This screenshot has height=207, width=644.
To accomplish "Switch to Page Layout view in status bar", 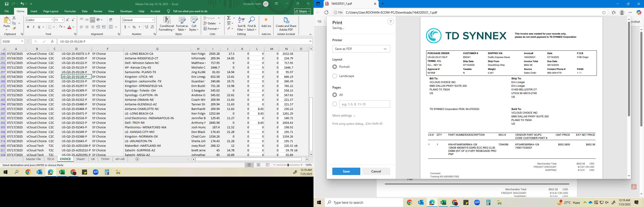I will coord(258,165).
